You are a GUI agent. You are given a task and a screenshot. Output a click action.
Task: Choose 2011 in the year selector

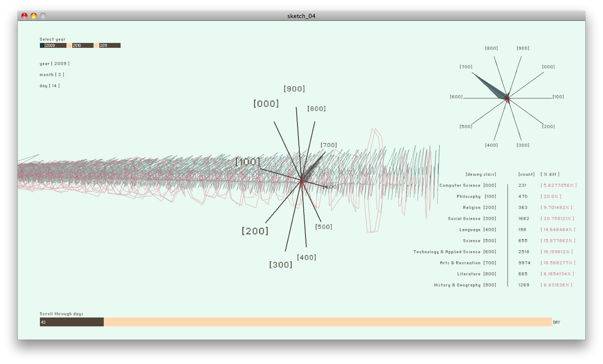[x=107, y=46]
